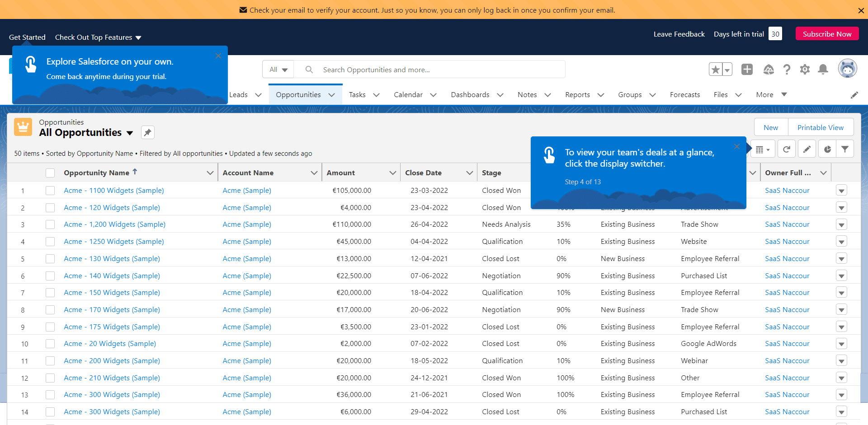Open the All Opportunities list view picker
The height and width of the screenshot is (425, 868).
click(130, 133)
